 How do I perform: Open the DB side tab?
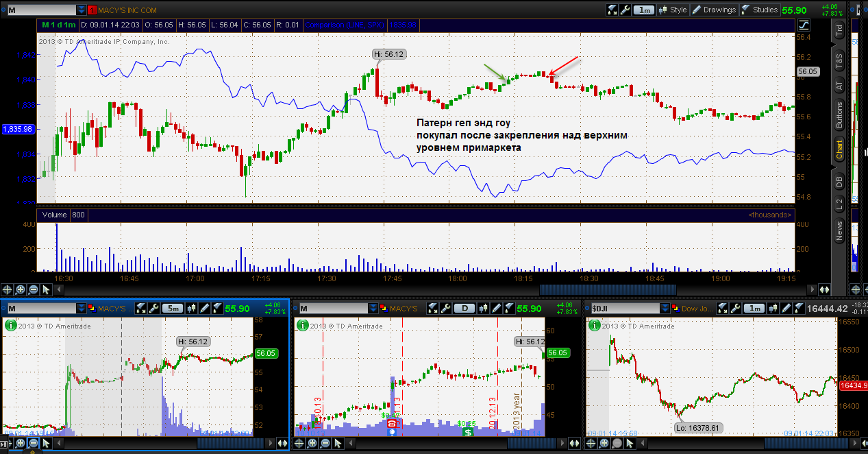coord(839,181)
